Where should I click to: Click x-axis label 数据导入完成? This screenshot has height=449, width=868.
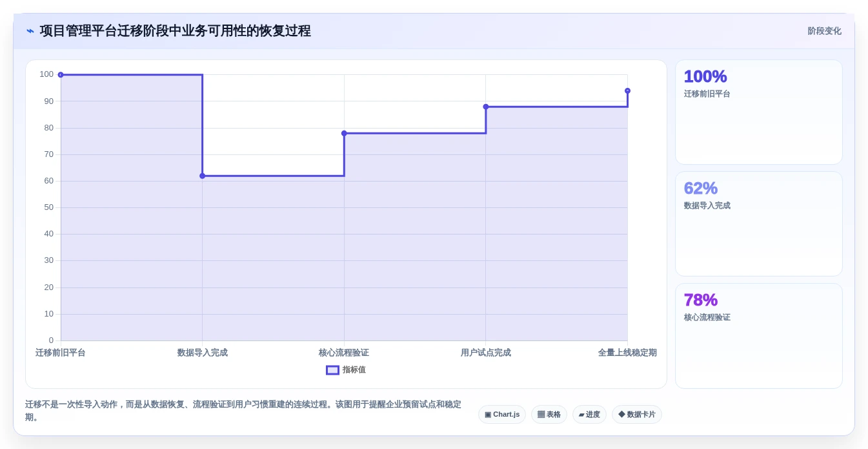tap(203, 353)
